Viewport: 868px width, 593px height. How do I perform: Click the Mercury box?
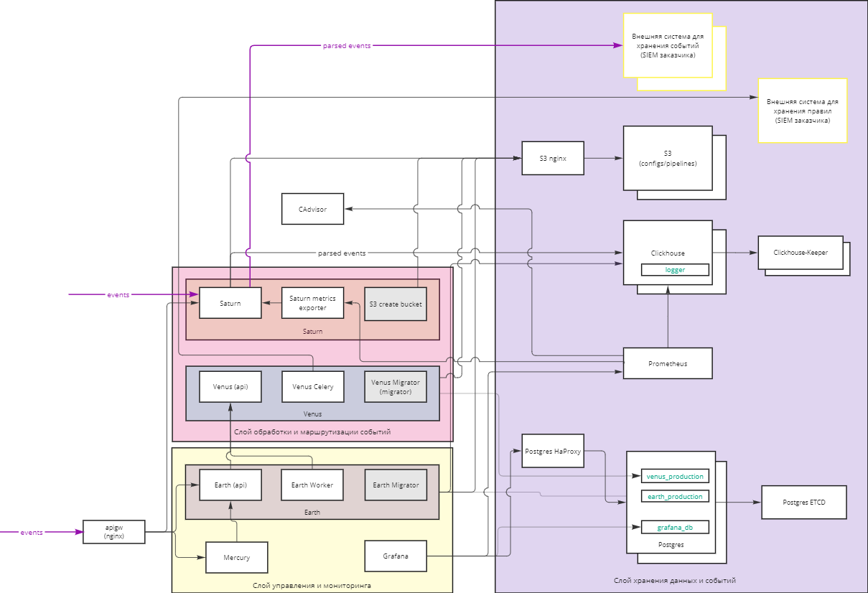tap(237, 557)
